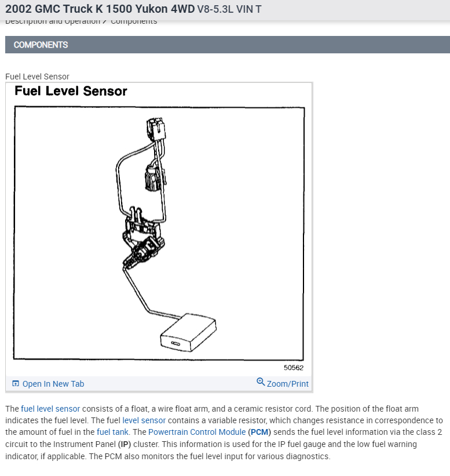This screenshot has height=476, width=450.
Task: Click the Open In New Tab icon
Action: pyautogui.click(x=16, y=383)
